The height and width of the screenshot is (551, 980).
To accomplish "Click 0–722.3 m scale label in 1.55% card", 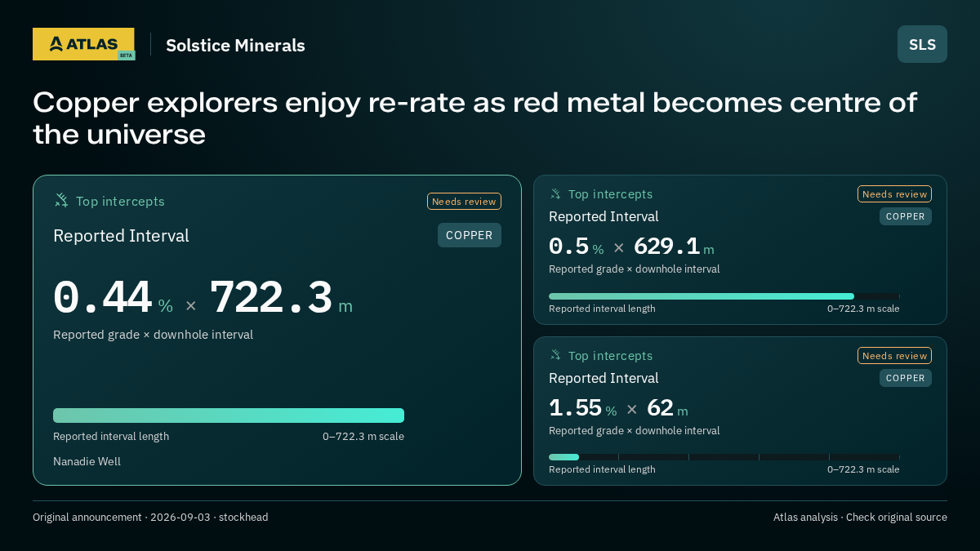I will click(863, 469).
